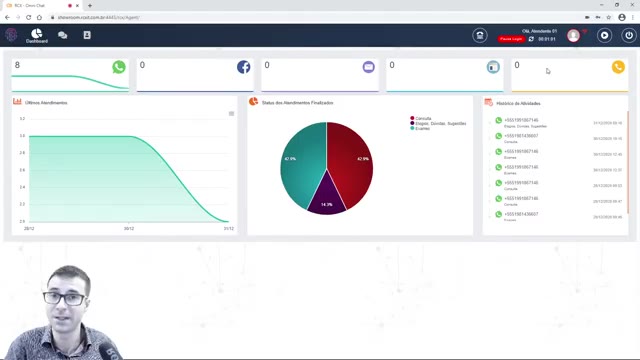Click the refresh status icon beside the timer

(x=531, y=39)
